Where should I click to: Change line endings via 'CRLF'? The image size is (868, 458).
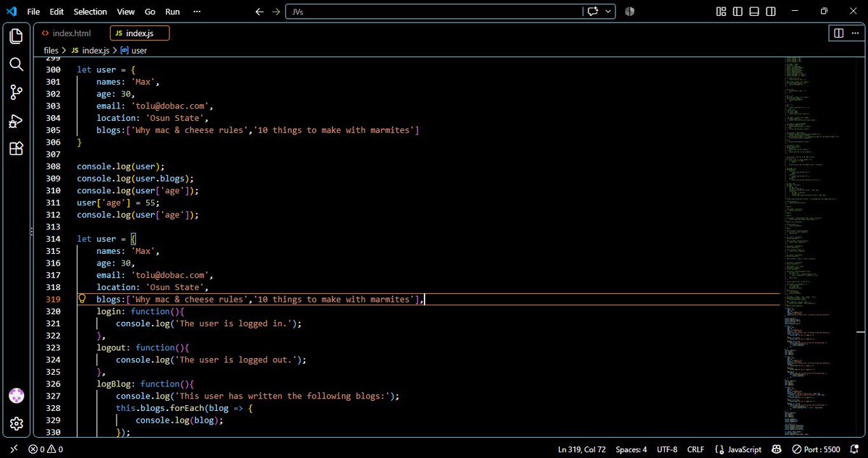695,449
